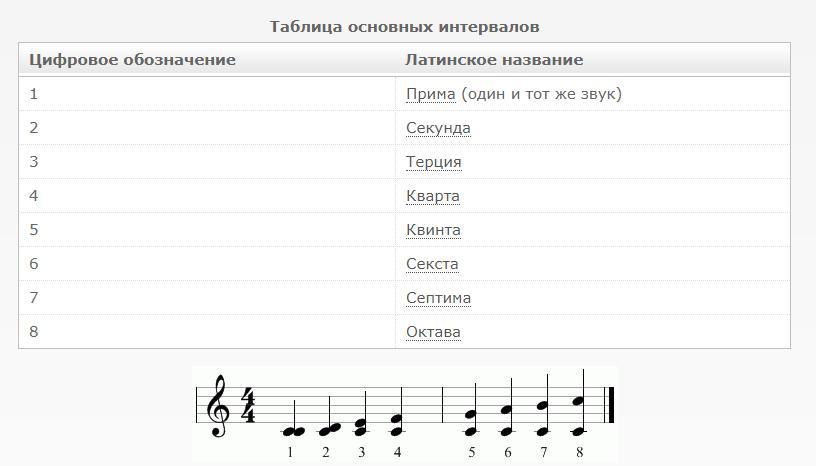The width and height of the screenshot is (816, 466).
Task: Click the unison notes above number 1
Action: [x=293, y=432]
